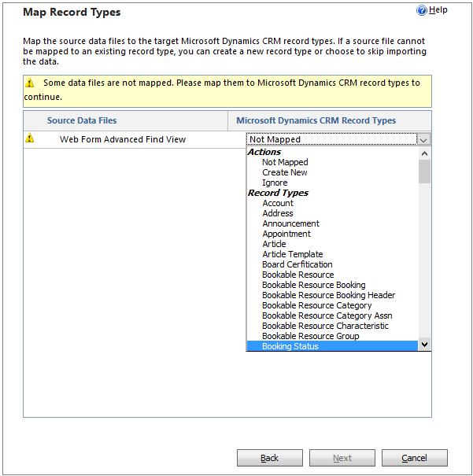The height and width of the screenshot is (476, 473).
Task: Select the Account record type
Action: click(x=278, y=203)
